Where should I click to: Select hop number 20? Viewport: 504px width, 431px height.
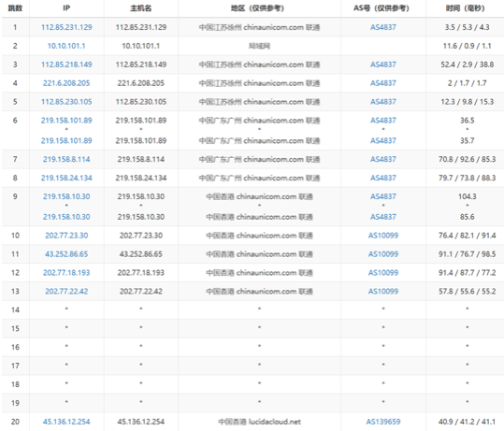point(15,422)
